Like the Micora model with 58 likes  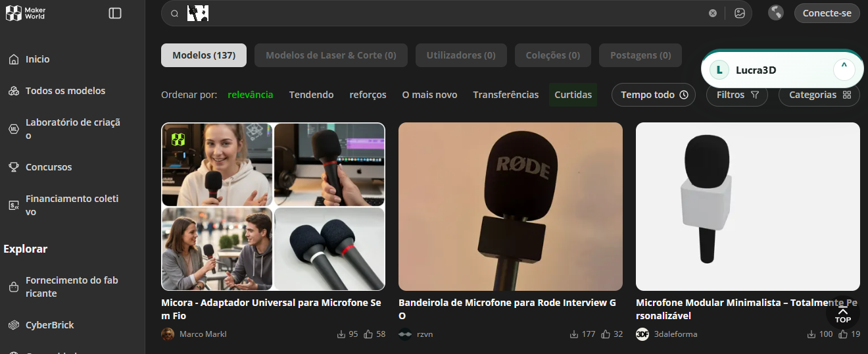368,334
